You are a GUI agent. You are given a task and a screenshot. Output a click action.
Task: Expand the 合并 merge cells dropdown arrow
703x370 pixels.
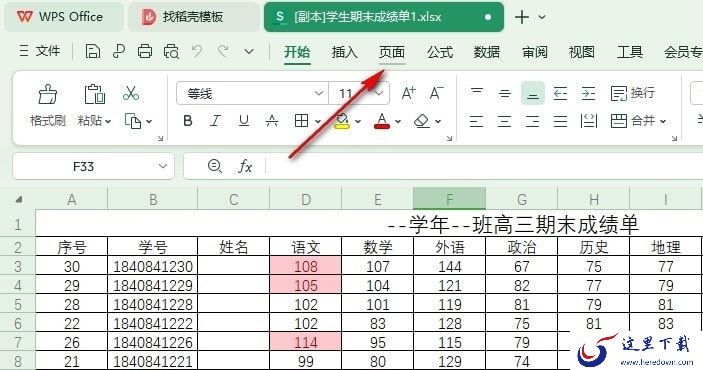pos(663,121)
